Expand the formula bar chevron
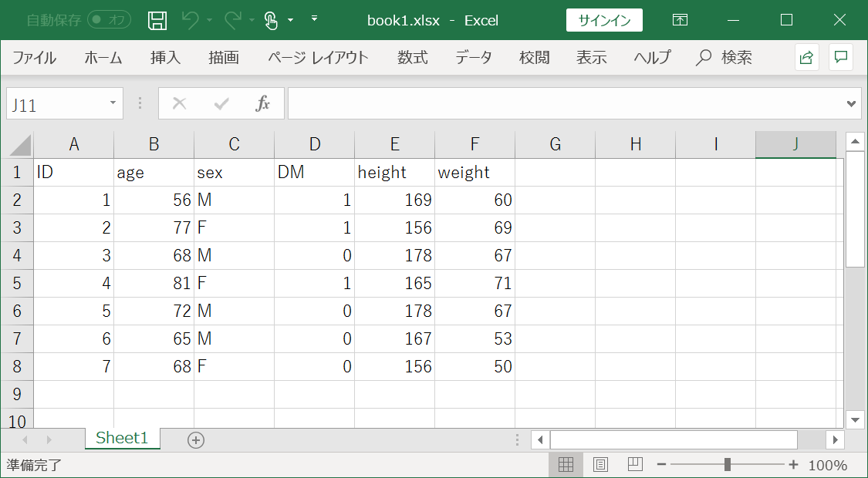Screen dimensions: 868x478 852,103
